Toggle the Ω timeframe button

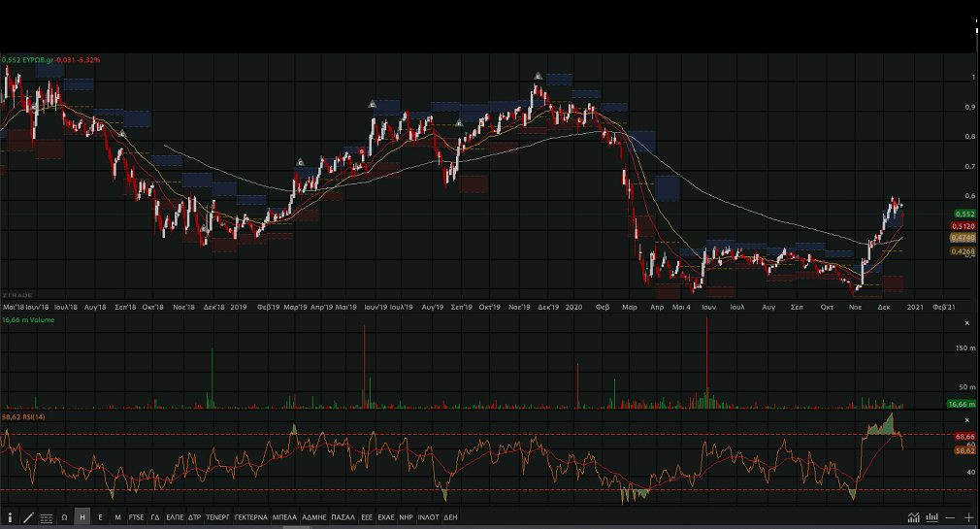pyautogui.click(x=64, y=518)
